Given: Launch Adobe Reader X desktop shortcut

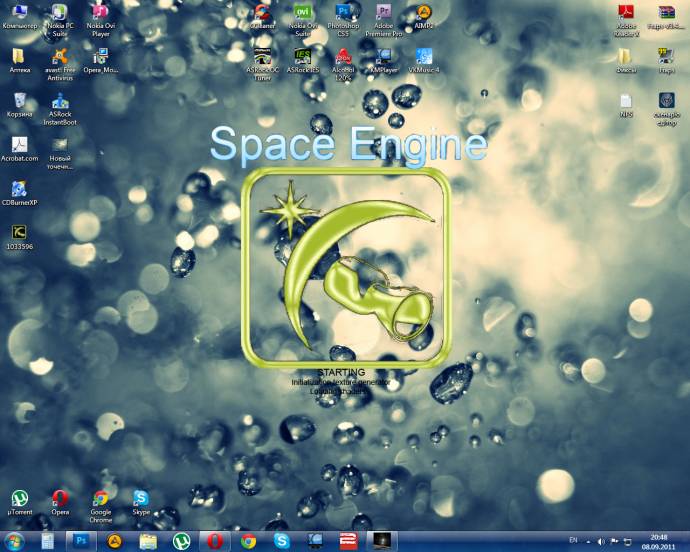Looking at the screenshot, I should [x=626, y=21].
